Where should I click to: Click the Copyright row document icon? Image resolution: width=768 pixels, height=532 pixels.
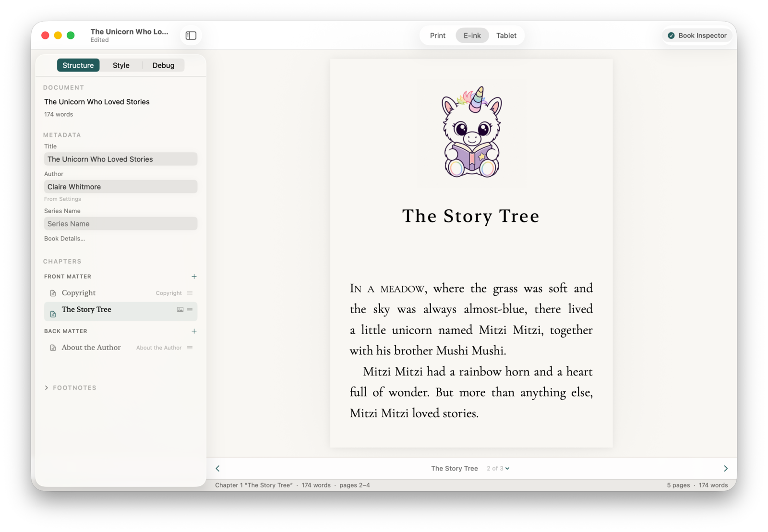(x=53, y=293)
